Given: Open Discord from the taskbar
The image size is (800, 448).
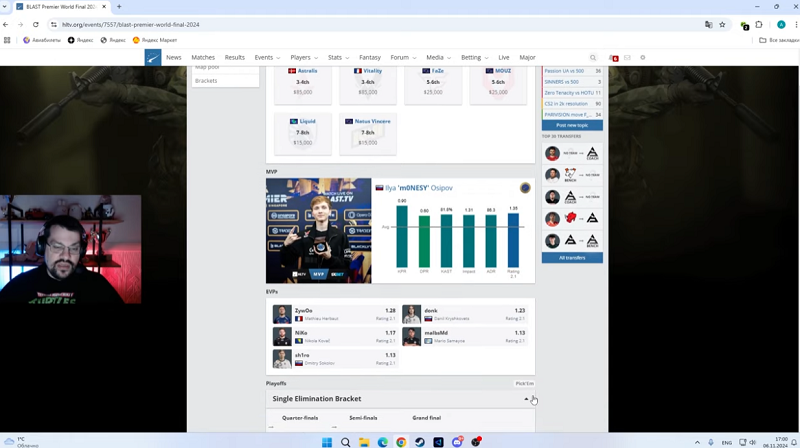Looking at the screenshot, I should (457, 442).
